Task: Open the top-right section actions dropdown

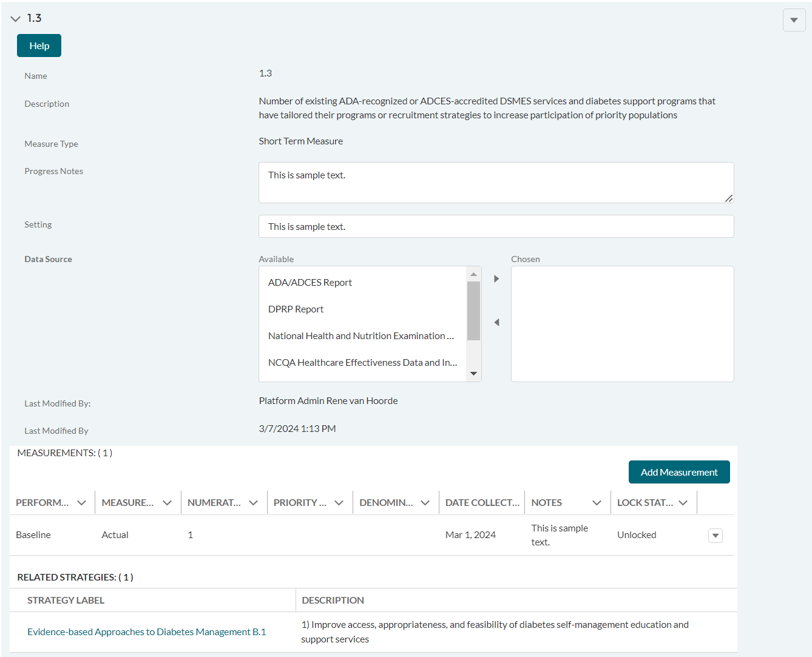Action: (794, 20)
